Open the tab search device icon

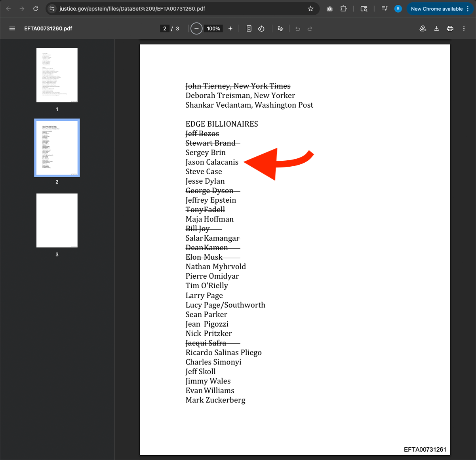364,9
